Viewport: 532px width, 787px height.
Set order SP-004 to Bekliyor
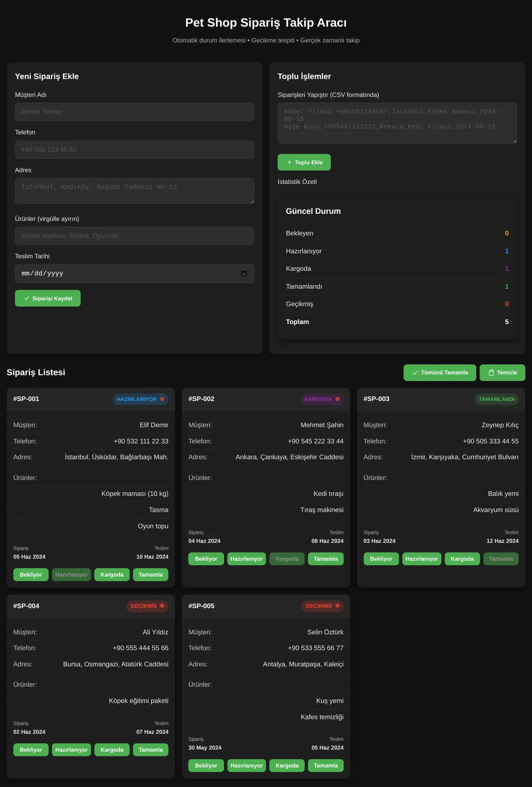point(31,750)
